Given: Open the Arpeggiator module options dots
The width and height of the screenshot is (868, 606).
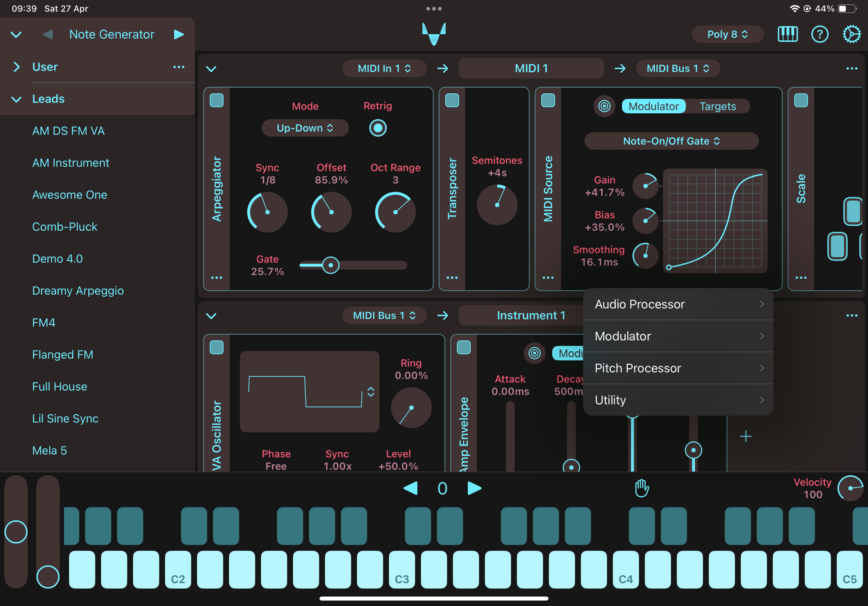Looking at the screenshot, I should (x=217, y=278).
